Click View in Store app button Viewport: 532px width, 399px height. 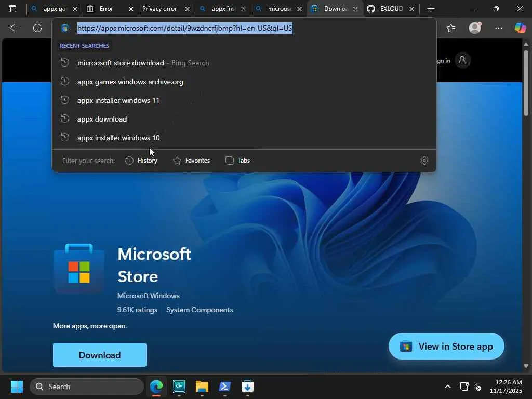[x=446, y=346]
